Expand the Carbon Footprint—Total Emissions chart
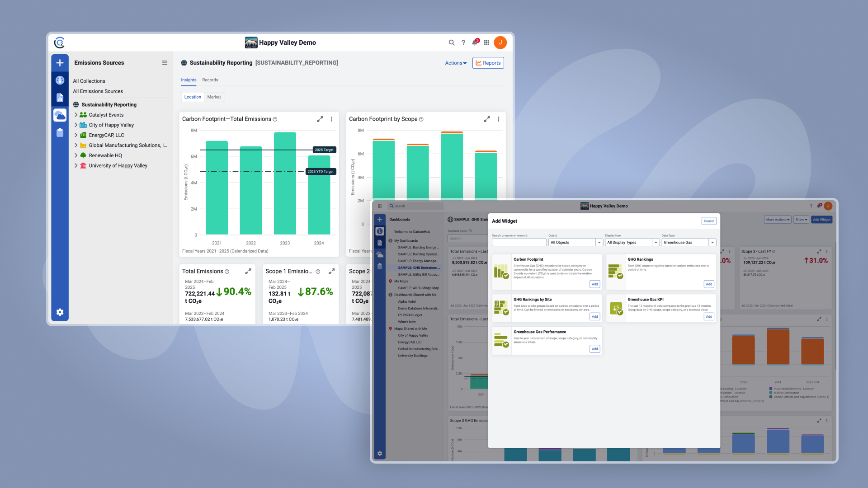 (x=320, y=119)
